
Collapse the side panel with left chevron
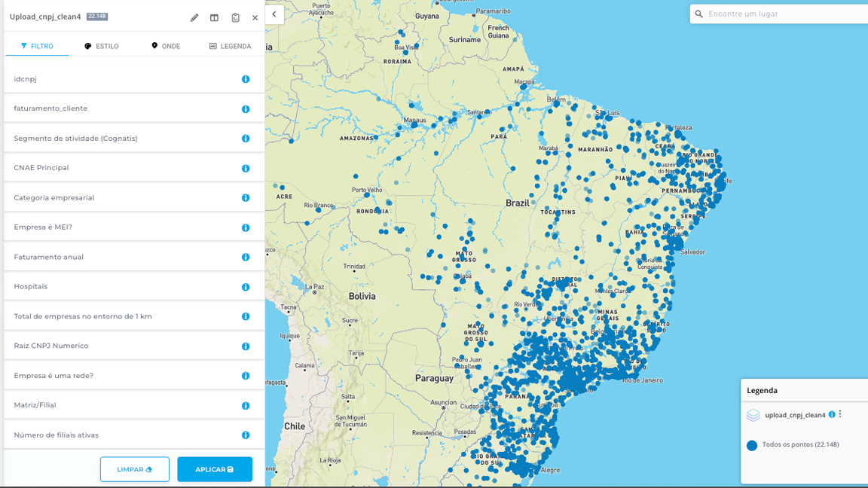(x=274, y=14)
